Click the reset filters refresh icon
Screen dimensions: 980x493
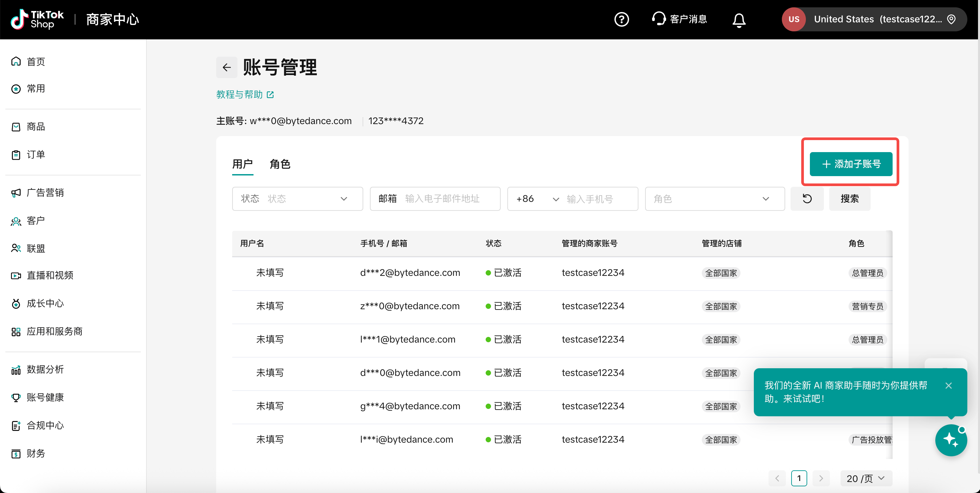(x=807, y=198)
